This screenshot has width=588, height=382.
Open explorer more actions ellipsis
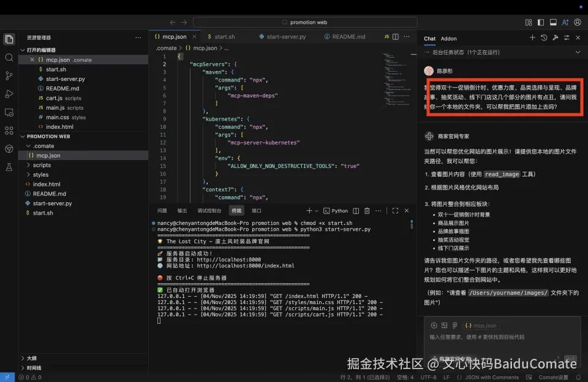138,37
